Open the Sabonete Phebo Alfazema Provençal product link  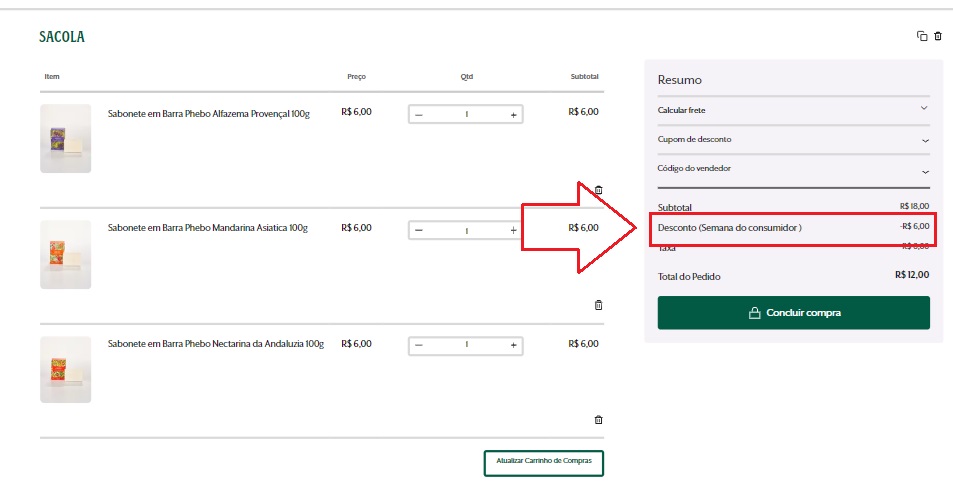coord(208,114)
